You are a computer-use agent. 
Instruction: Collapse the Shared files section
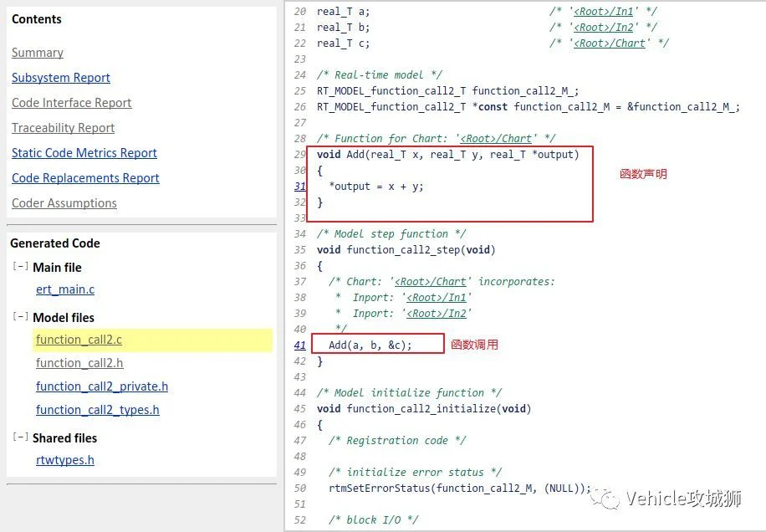[20, 437]
